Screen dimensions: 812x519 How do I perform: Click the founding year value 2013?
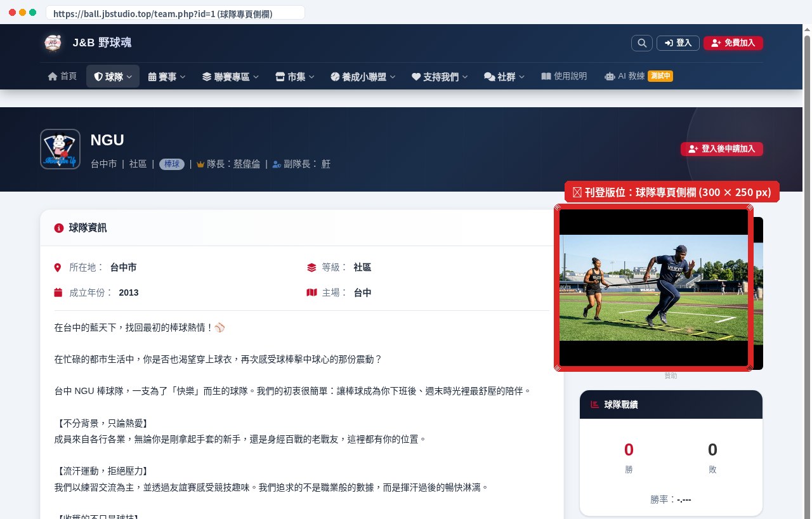tap(128, 292)
